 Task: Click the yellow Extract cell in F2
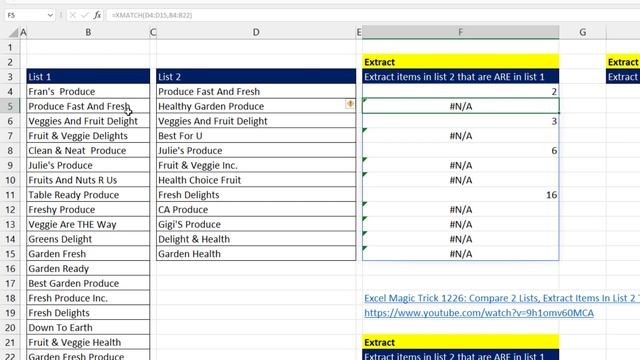point(460,62)
